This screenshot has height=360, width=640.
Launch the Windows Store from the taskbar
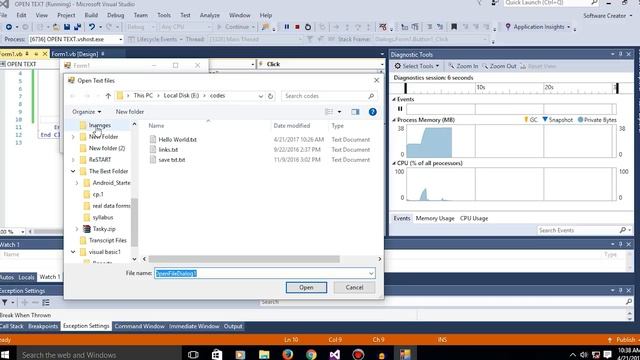click(216, 354)
